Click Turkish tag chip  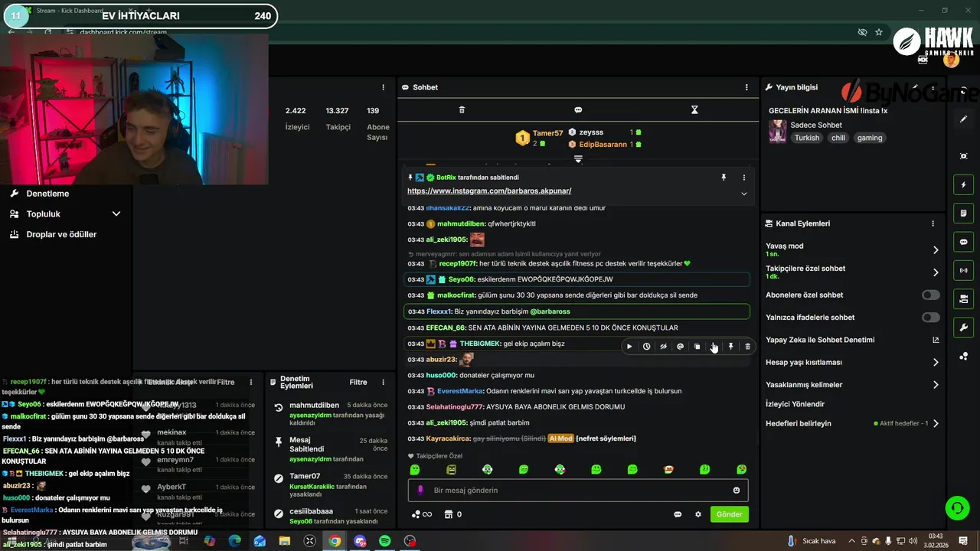tap(807, 138)
